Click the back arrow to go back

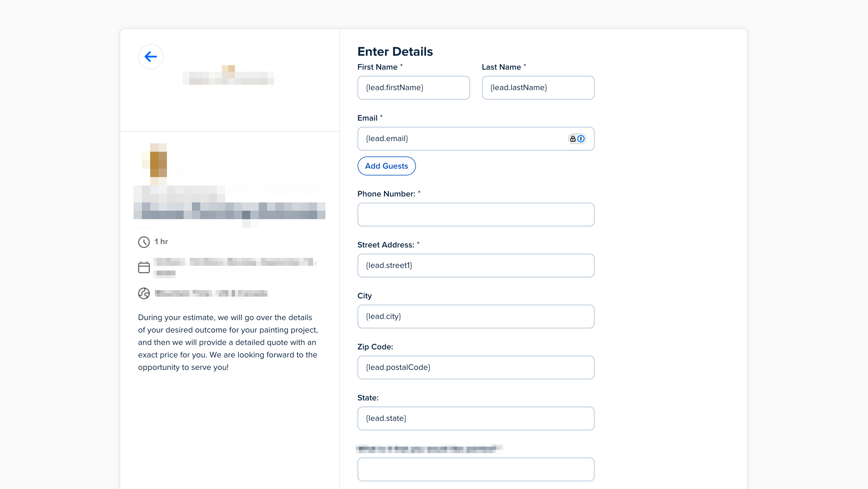[150, 56]
